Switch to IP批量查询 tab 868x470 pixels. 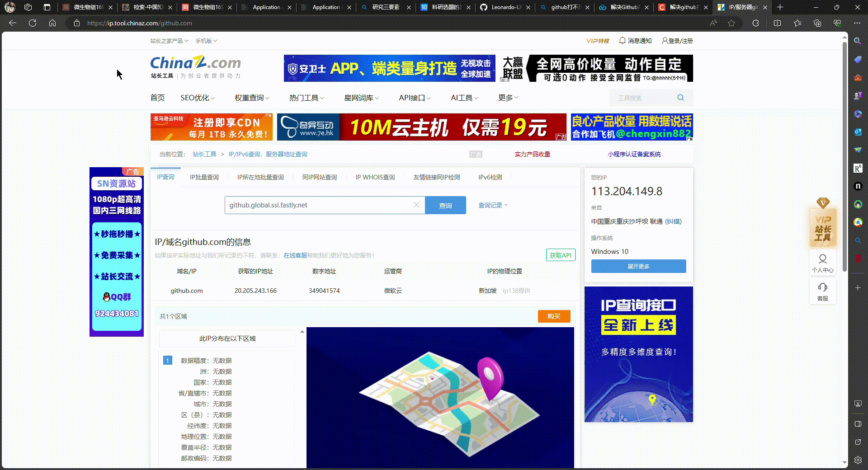point(204,177)
